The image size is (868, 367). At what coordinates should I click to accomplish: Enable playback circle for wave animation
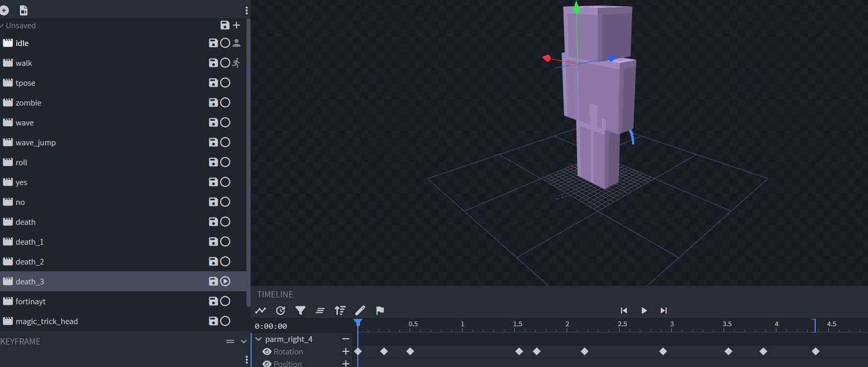(x=225, y=122)
